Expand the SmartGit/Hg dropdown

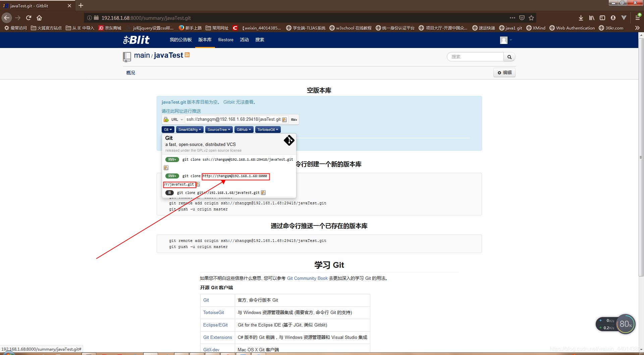pyautogui.click(x=190, y=130)
